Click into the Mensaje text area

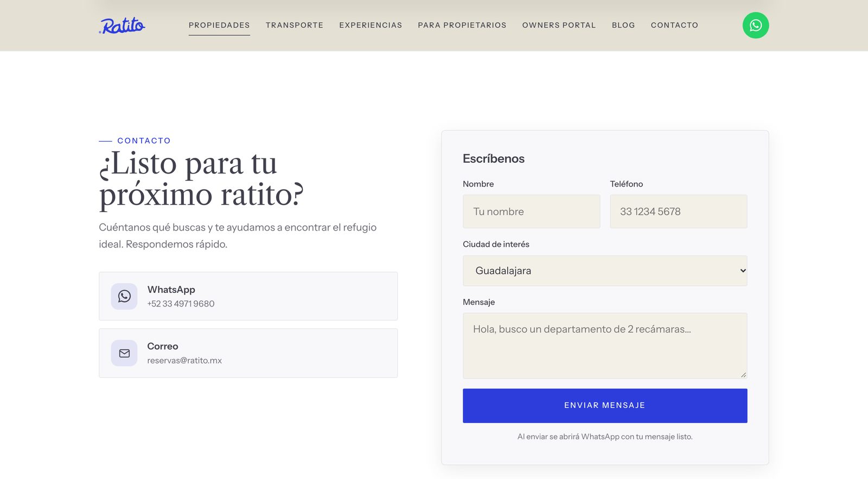point(605,346)
